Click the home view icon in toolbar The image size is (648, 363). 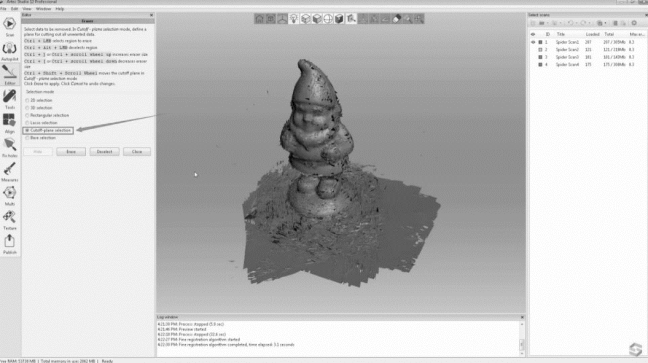pos(259,19)
